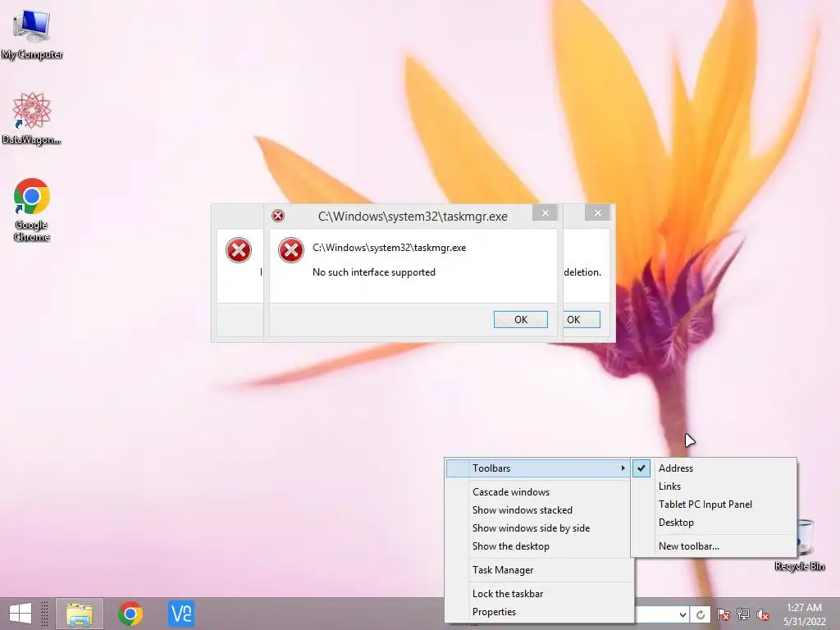840x630 pixels.
Task: Launch Chrome from the taskbar
Action: [130, 614]
